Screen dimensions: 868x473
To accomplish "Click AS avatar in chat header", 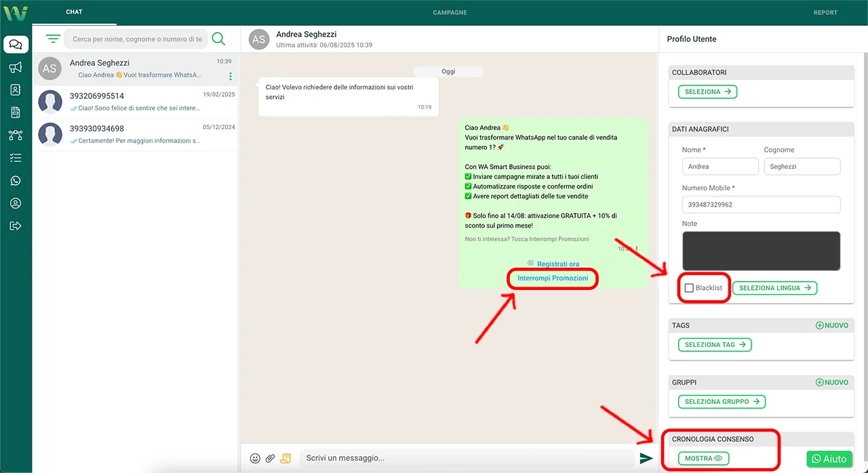I will [x=259, y=39].
